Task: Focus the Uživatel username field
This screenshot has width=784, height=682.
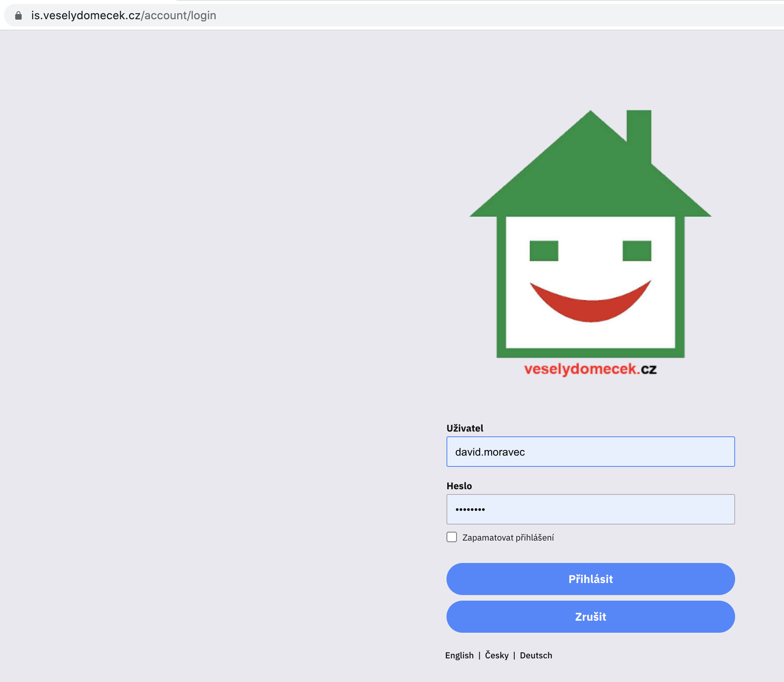Action: pyautogui.click(x=590, y=452)
